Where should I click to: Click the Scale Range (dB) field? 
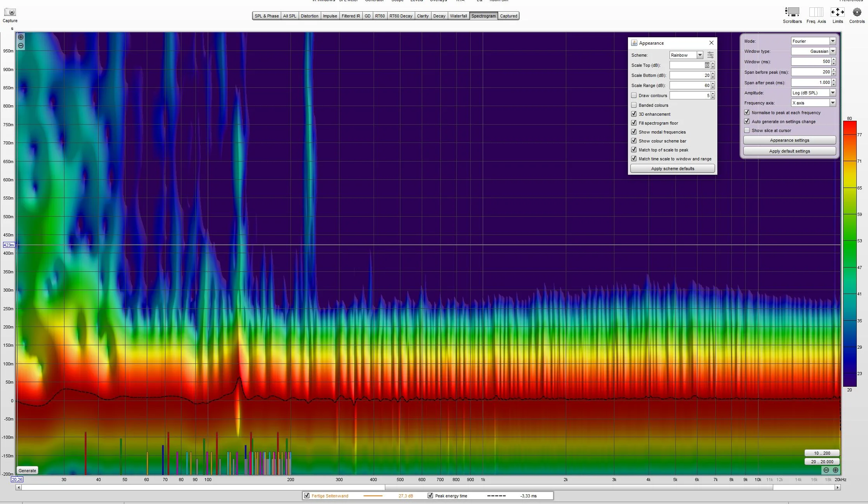coord(690,85)
